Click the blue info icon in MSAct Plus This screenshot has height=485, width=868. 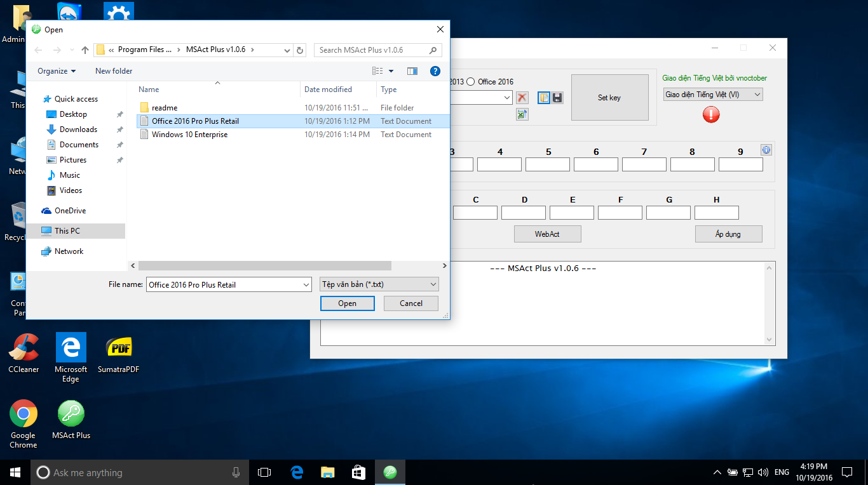[x=766, y=150]
